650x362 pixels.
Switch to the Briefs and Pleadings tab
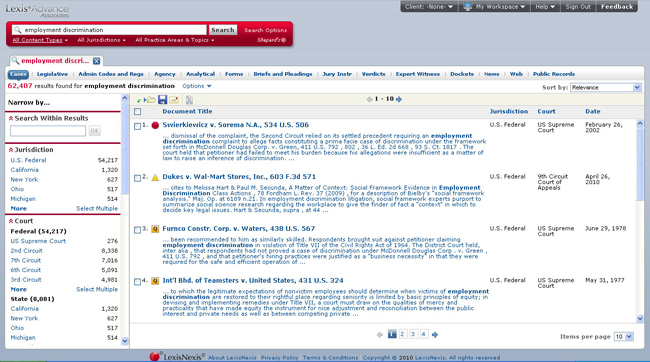coord(283,74)
